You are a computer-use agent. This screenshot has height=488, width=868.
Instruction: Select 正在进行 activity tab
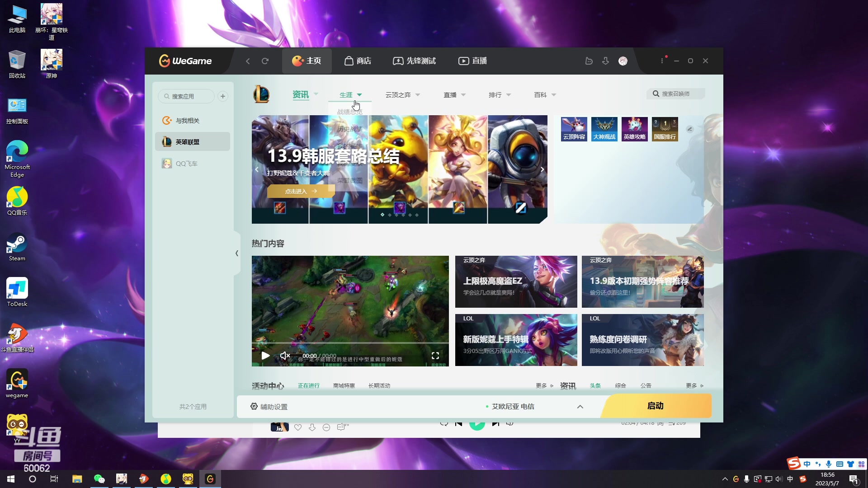click(x=309, y=386)
